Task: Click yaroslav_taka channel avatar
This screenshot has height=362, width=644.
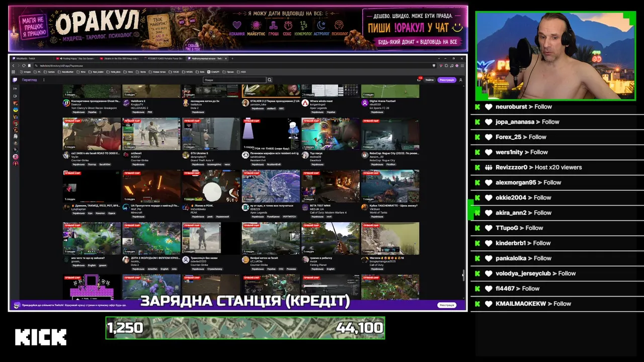Action: pyautogui.click(x=246, y=103)
